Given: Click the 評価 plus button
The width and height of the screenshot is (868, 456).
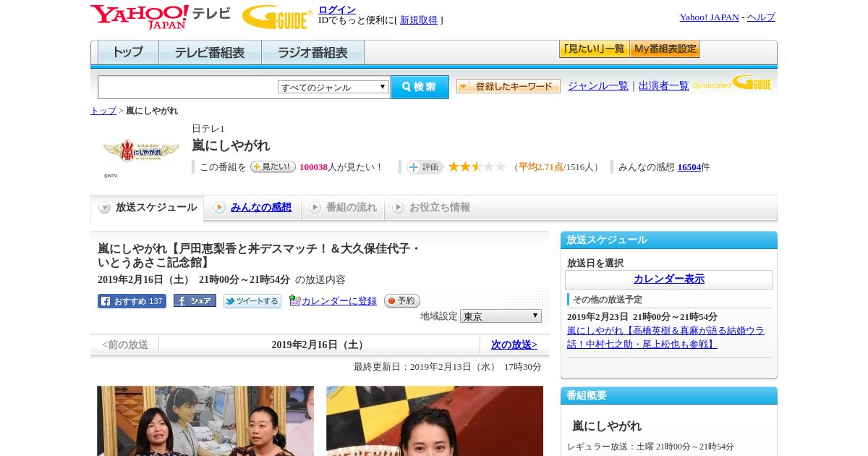Looking at the screenshot, I should [x=425, y=167].
